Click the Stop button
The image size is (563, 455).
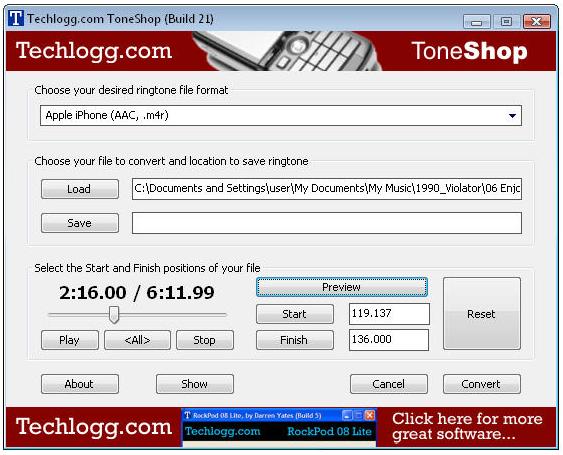pyautogui.click(x=205, y=340)
